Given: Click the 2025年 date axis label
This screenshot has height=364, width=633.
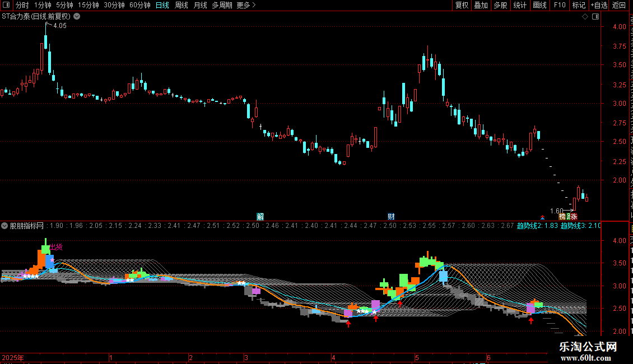Looking at the screenshot, I should 13,357.
